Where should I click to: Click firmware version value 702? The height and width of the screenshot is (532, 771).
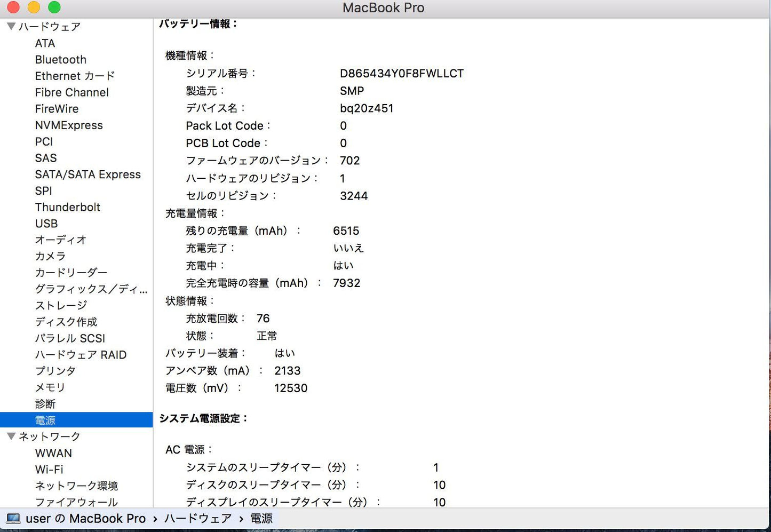coord(349,161)
